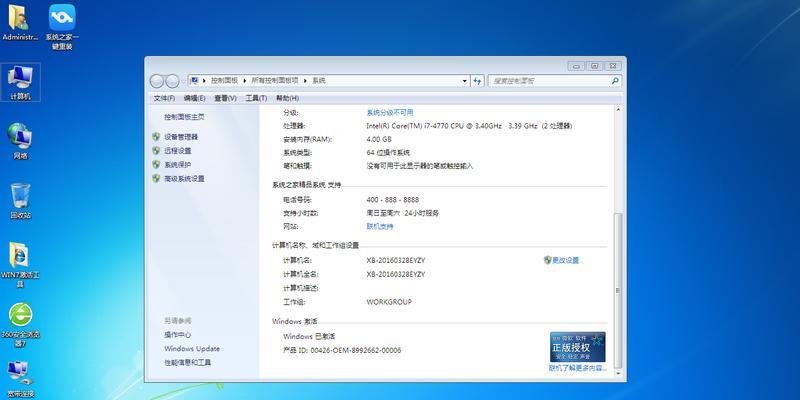
Task: Close the System window
Action: tap(613, 66)
